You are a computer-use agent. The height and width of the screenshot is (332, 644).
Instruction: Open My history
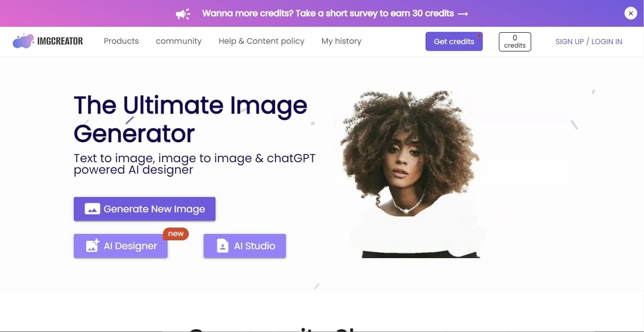(x=341, y=41)
